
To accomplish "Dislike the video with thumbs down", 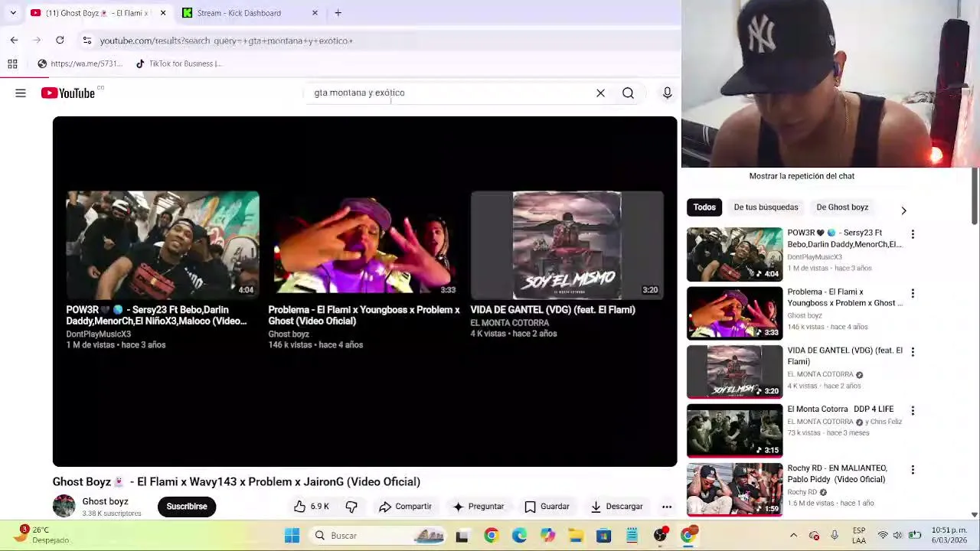I will point(351,507).
